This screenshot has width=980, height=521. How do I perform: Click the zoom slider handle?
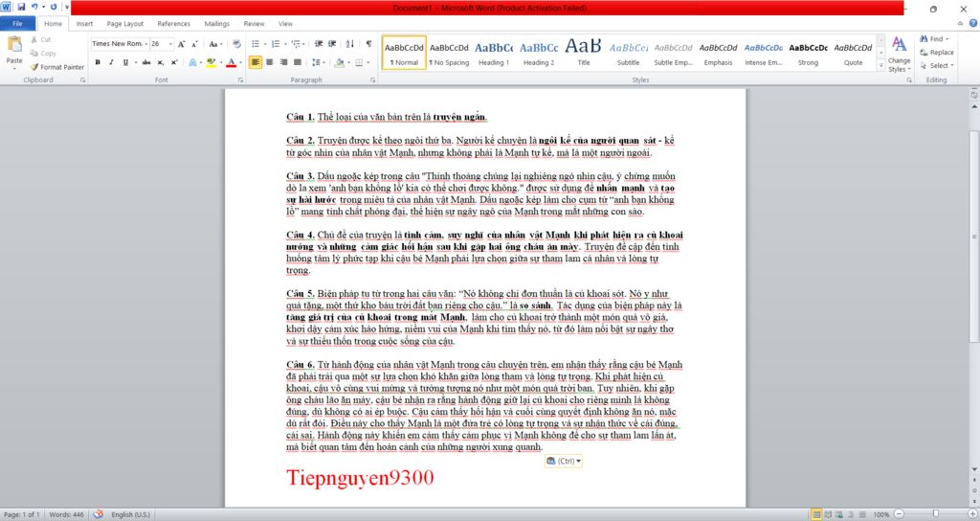(x=936, y=514)
